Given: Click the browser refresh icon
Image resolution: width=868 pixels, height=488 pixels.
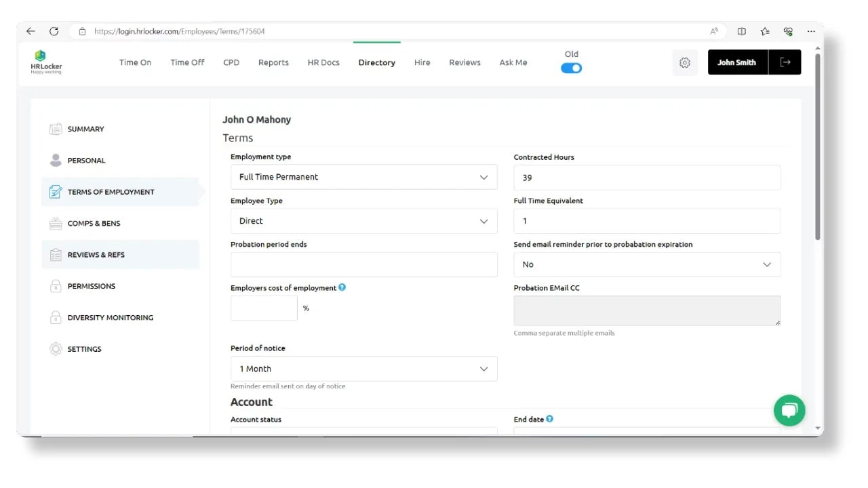Looking at the screenshot, I should click(54, 31).
